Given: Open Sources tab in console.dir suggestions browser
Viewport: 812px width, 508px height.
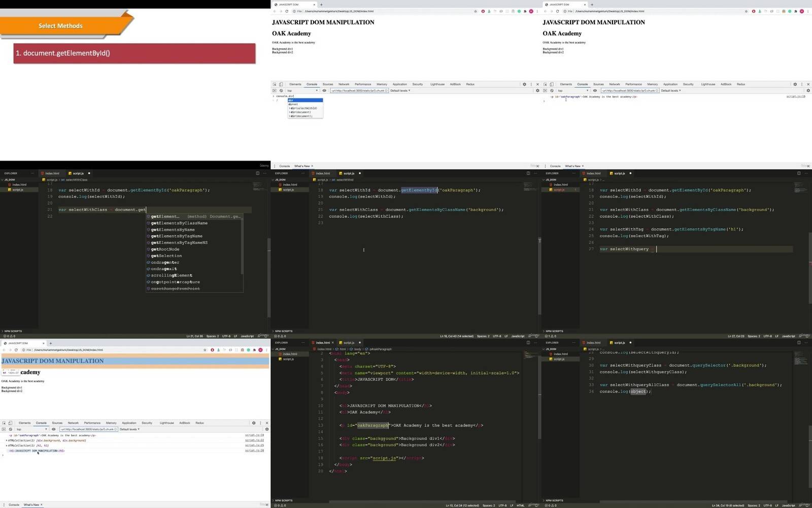Looking at the screenshot, I should click(328, 84).
